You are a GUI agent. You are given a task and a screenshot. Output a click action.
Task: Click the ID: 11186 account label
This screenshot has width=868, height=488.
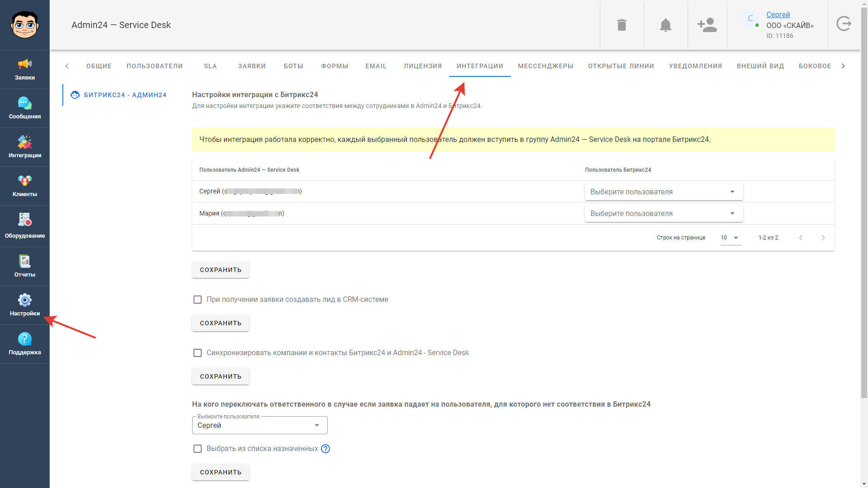(x=779, y=36)
